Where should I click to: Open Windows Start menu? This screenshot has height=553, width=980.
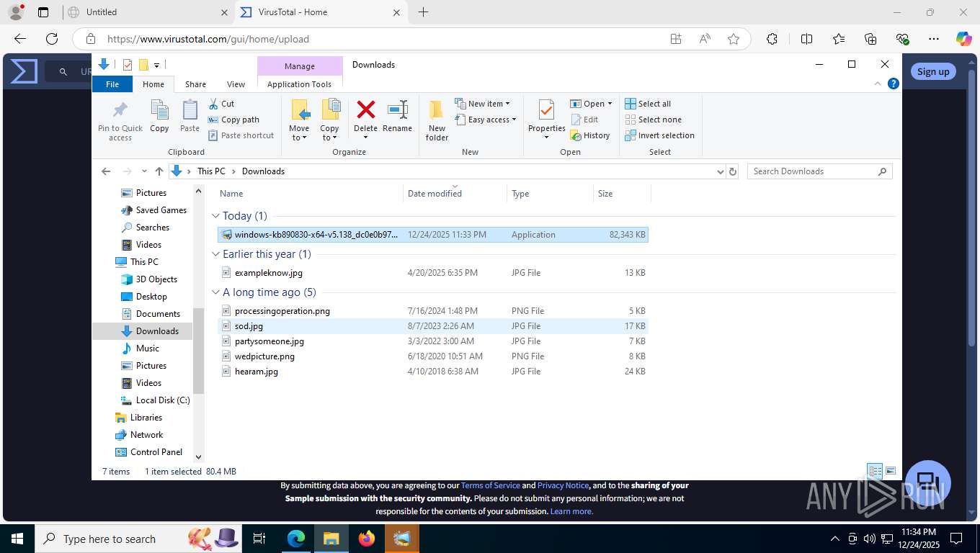pyautogui.click(x=17, y=538)
